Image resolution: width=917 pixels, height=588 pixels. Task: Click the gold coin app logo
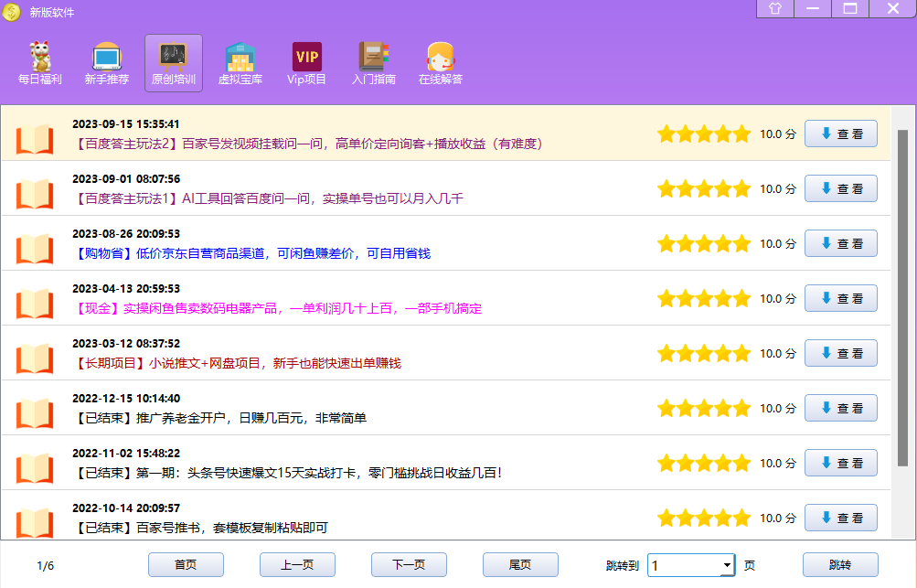pos(11,12)
